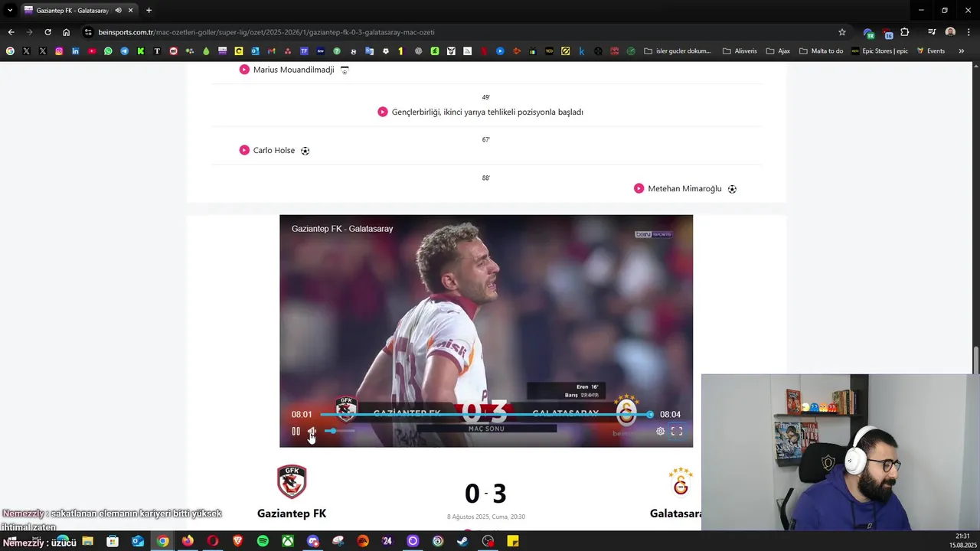Viewport: 980px width, 551px height.
Task: Open the Instagram bookmark
Action: [x=59, y=51]
